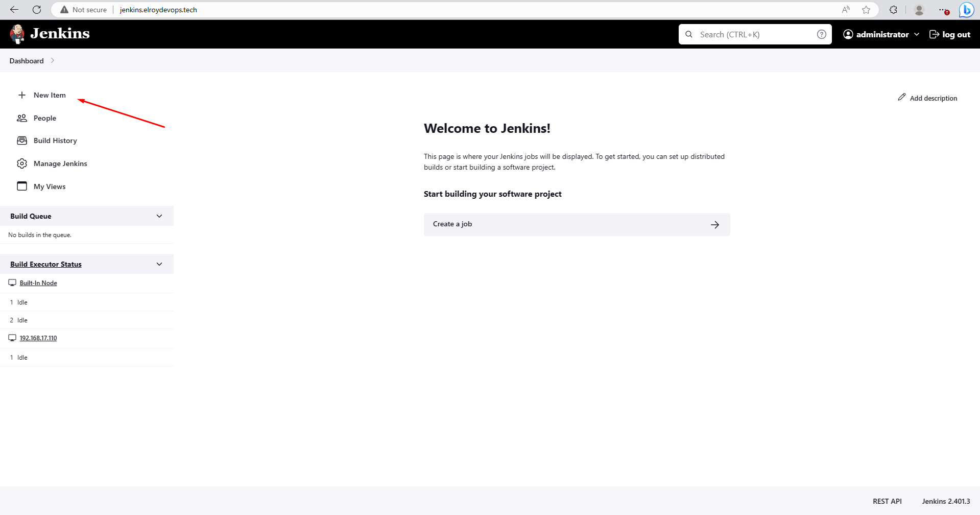
Task: Click the administrator user avatar icon
Action: pos(848,34)
